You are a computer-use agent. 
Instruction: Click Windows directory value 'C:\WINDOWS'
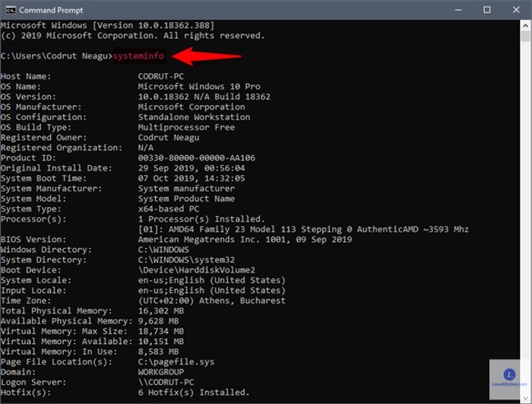(163, 250)
